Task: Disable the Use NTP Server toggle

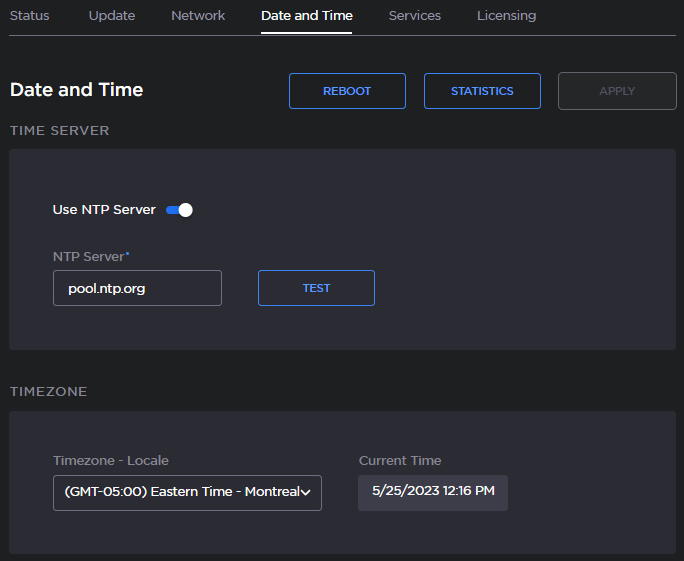Action: [x=179, y=210]
